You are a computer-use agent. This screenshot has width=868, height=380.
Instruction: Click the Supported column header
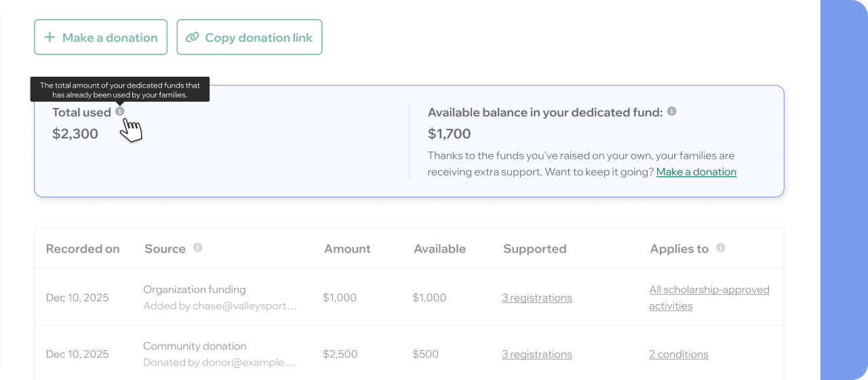coord(534,249)
